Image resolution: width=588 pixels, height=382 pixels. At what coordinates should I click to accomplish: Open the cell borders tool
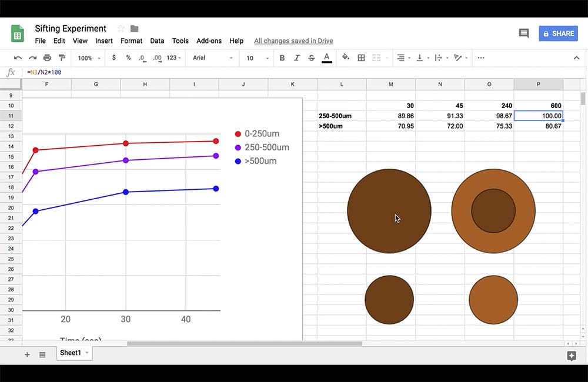pyautogui.click(x=361, y=58)
